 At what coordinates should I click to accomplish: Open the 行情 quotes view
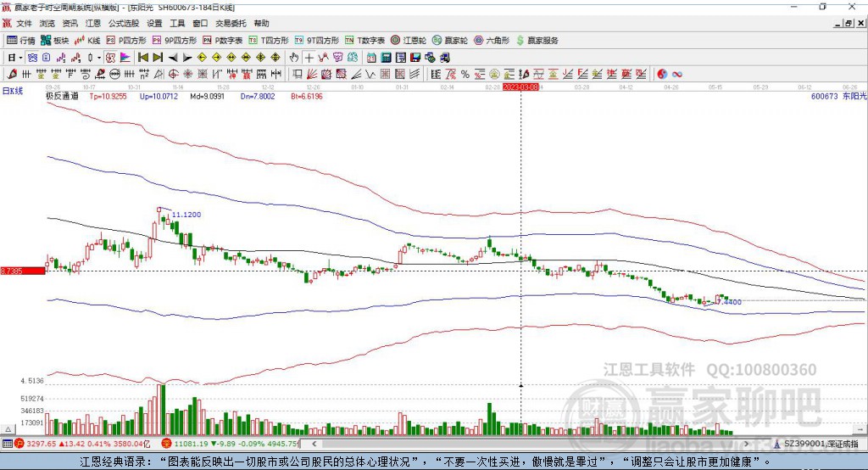click(20, 41)
